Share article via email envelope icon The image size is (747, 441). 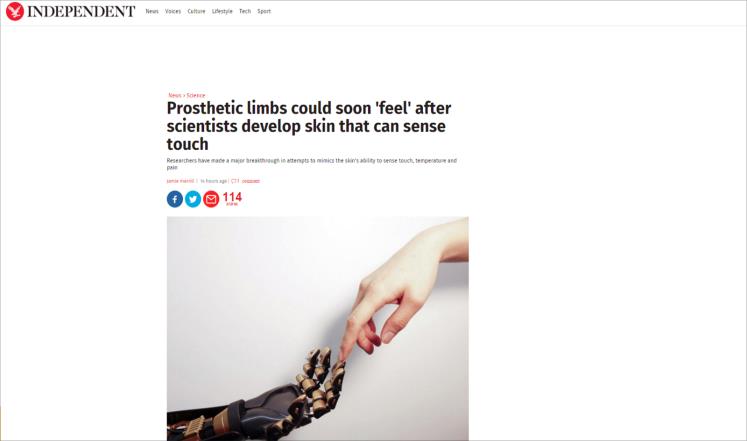pyautogui.click(x=211, y=199)
